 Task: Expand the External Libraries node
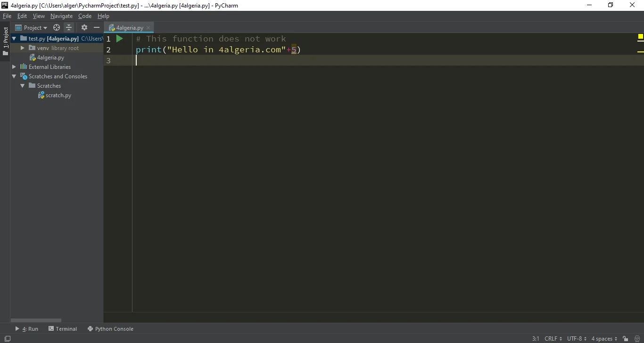14,67
